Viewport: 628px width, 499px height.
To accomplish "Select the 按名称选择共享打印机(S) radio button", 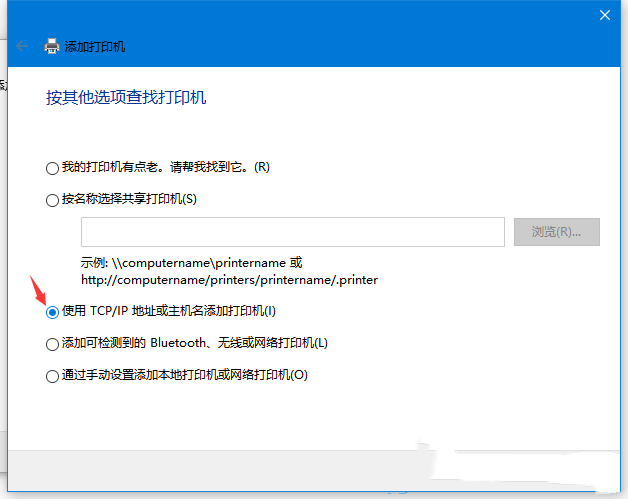I will click(52, 199).
